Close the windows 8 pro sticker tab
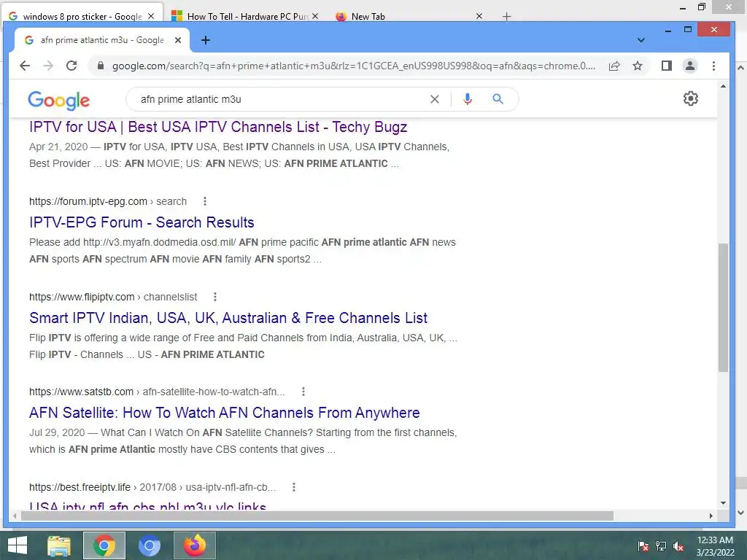The height and width of the screenshot is (560, 747). [x=151, y=16]
